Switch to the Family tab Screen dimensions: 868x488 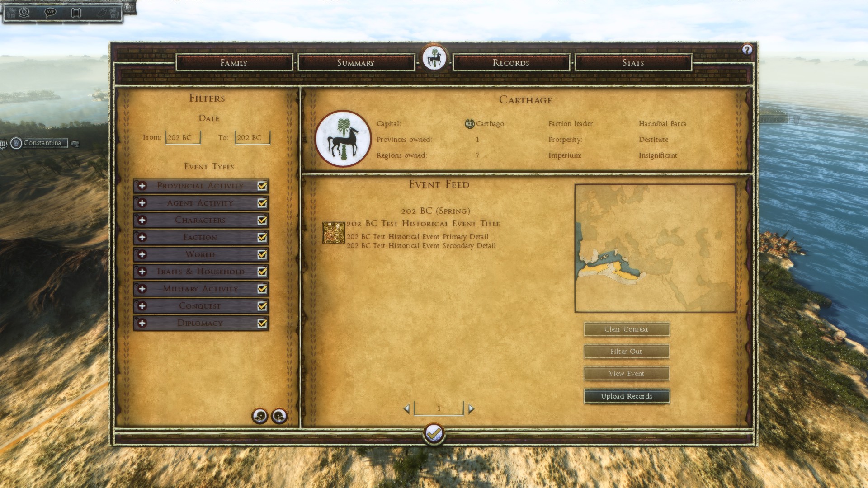coord(234,62)
